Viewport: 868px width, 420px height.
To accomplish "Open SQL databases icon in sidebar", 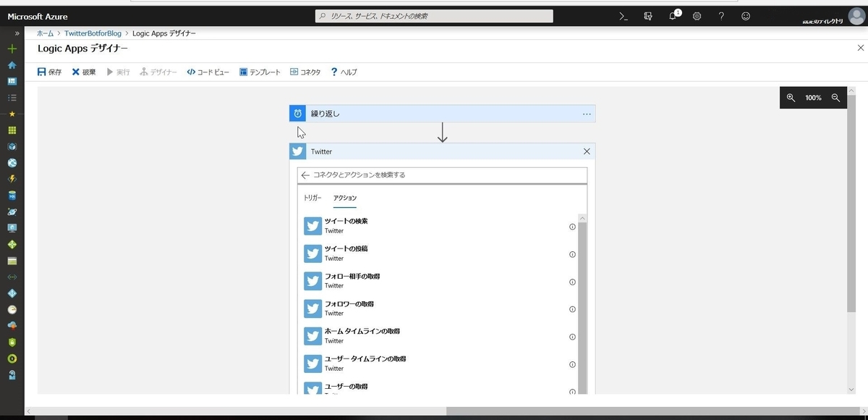I will (x=12, y=196).
